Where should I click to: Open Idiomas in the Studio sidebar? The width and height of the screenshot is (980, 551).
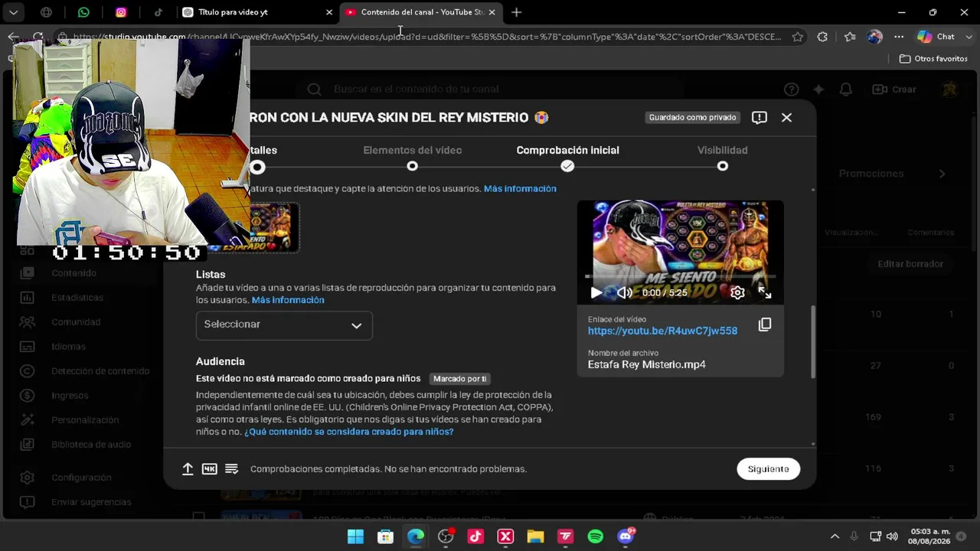point(68,347)
